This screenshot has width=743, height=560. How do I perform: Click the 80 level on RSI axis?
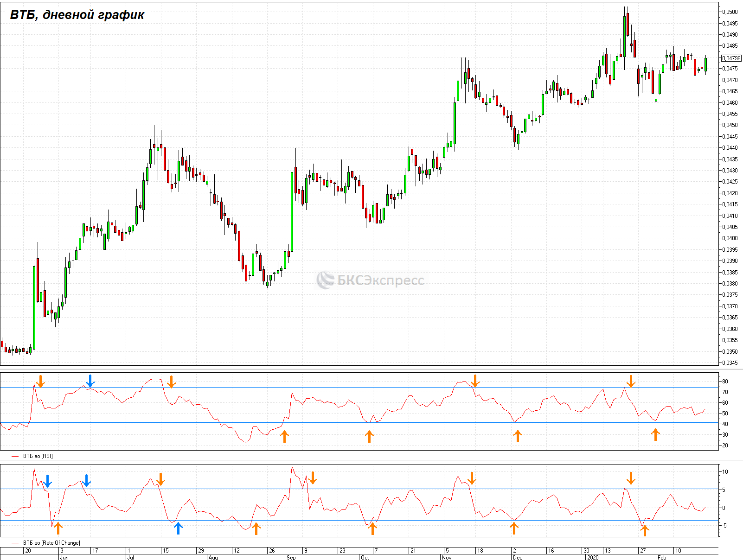click(x=725, y=382)
